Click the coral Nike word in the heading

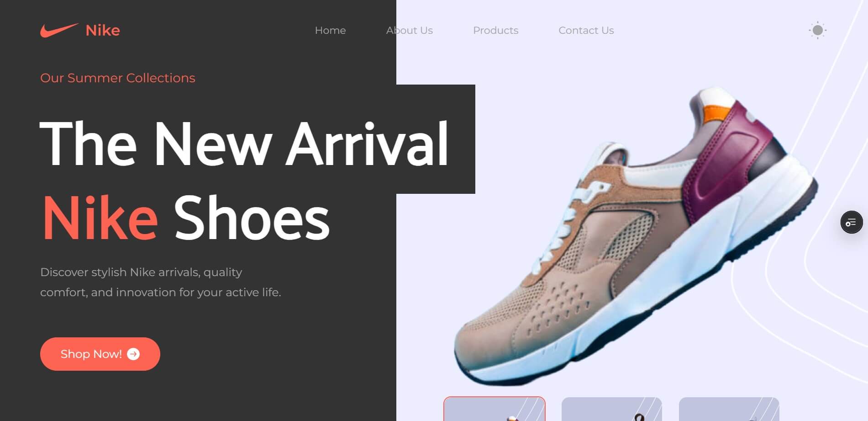click(100, 218)
